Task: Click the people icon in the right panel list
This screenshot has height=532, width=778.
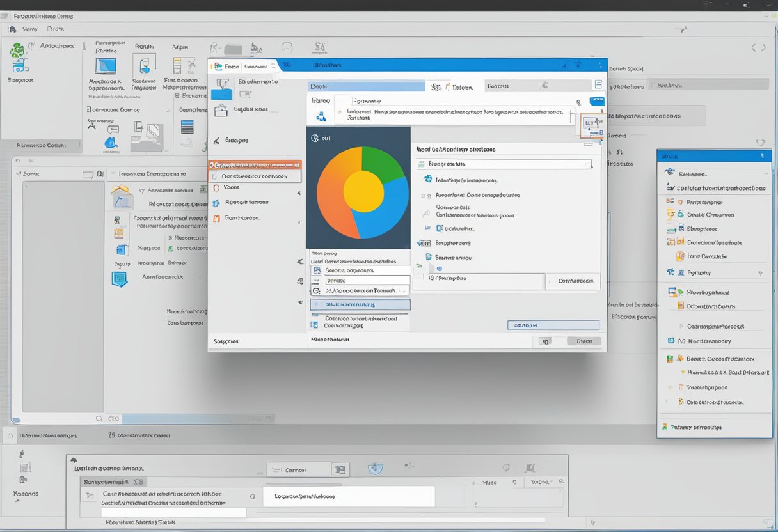Action: pos(669,270)
